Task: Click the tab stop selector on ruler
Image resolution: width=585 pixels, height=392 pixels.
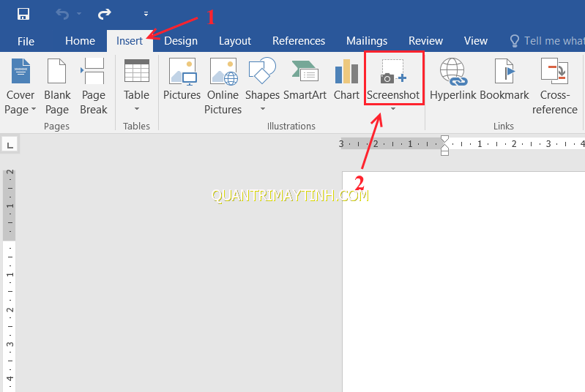Action: [x=10, y=144]
